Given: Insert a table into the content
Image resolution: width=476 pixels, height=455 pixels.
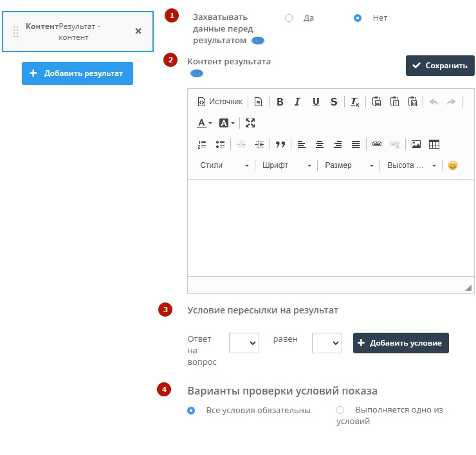Looking at the screenshot, I should click(x=434, y=144).
